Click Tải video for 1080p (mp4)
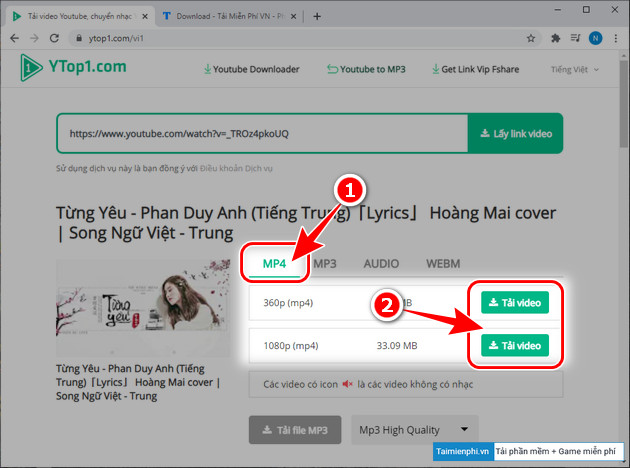The image size is (630, 468). [x=515, y=345]
